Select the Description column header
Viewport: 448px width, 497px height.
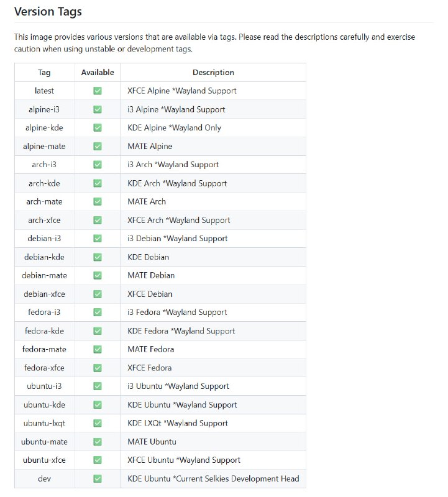(x=213, y=73)
